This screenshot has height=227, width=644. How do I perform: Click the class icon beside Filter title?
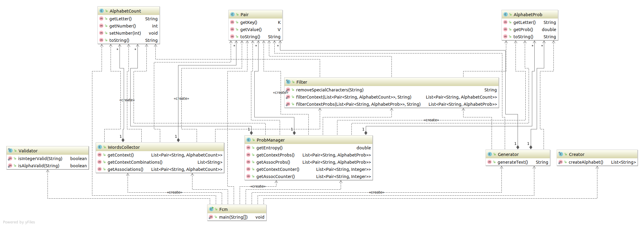[x=288, y=82]
